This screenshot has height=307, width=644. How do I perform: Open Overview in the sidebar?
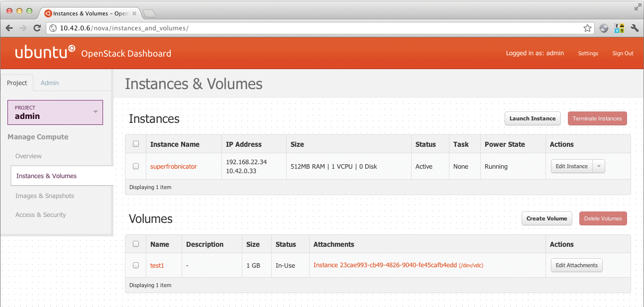click(28, 156)
